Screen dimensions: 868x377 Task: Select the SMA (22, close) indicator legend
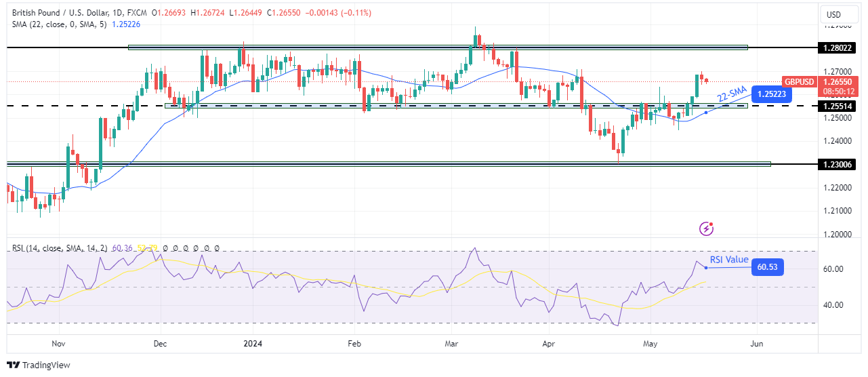55,24
